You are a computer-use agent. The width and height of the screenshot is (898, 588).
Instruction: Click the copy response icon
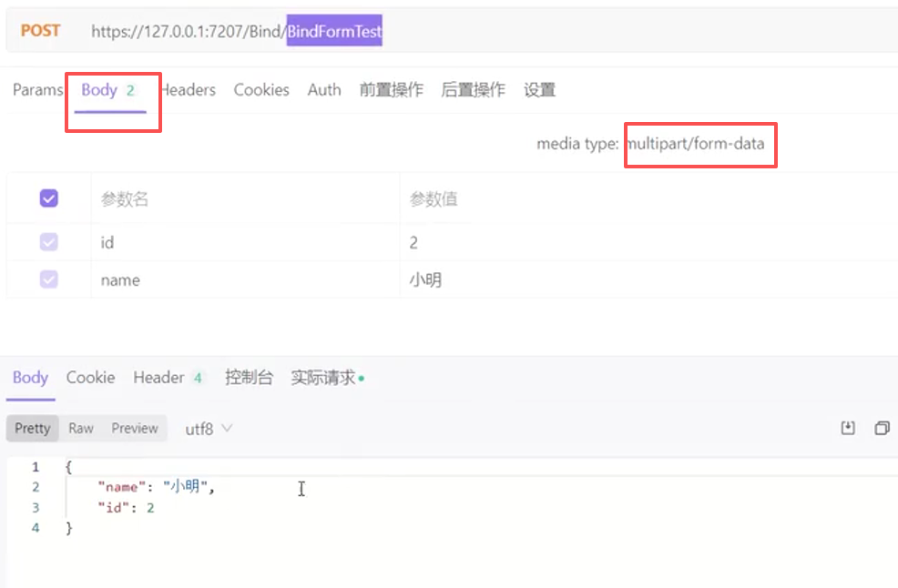click(x=881, y=427)
